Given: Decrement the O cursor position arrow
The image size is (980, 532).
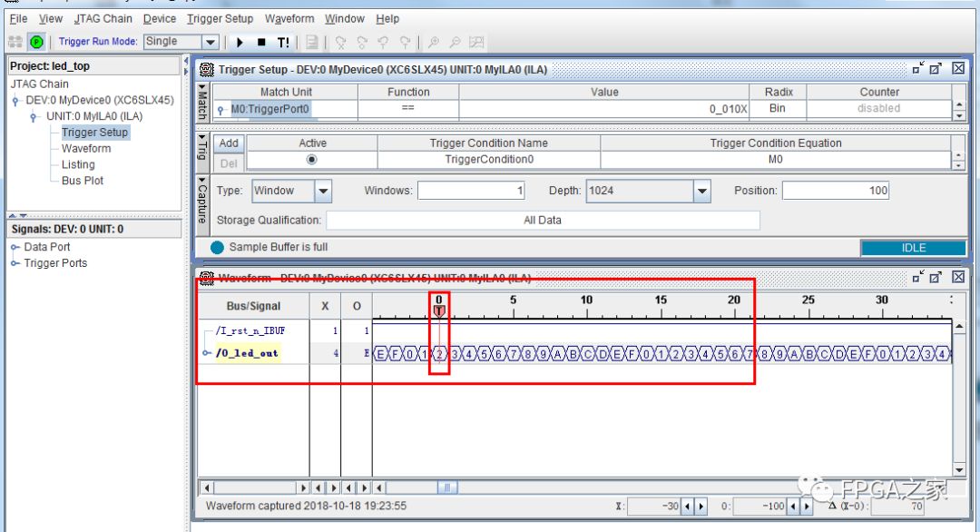Looking at the screenshot, I should [793, 507].
